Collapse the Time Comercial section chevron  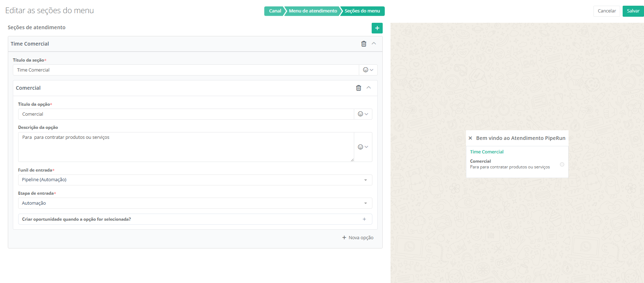(374, 43)
